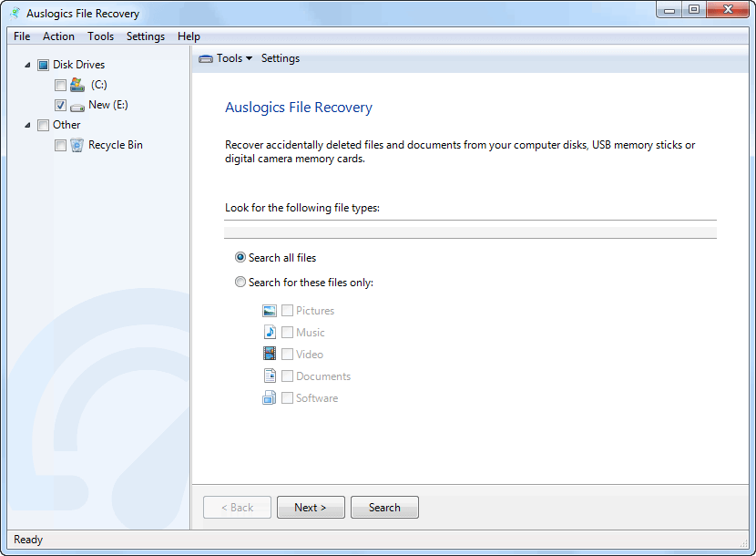Select the (C:) label in the tree
This screenshot has height=556, width=756.
[99, 85]
